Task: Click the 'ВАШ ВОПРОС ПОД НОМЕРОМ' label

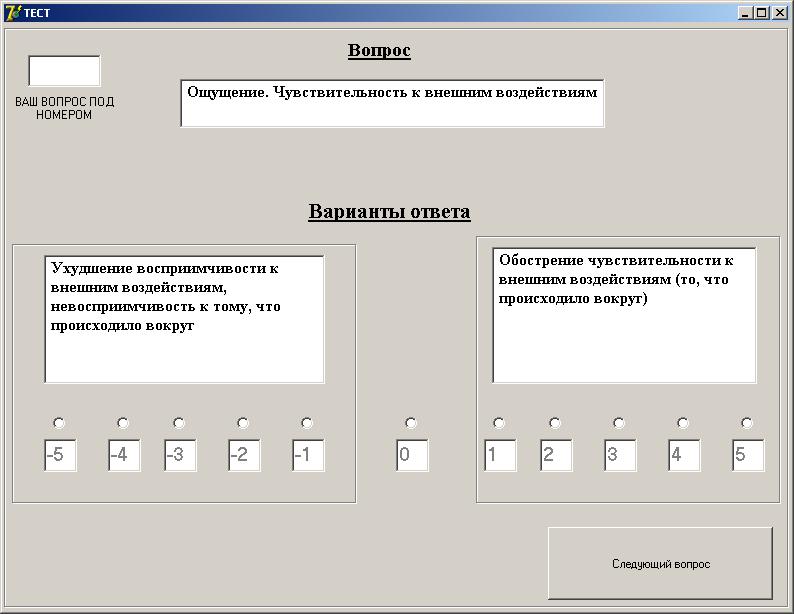Action: click(64, 108)
